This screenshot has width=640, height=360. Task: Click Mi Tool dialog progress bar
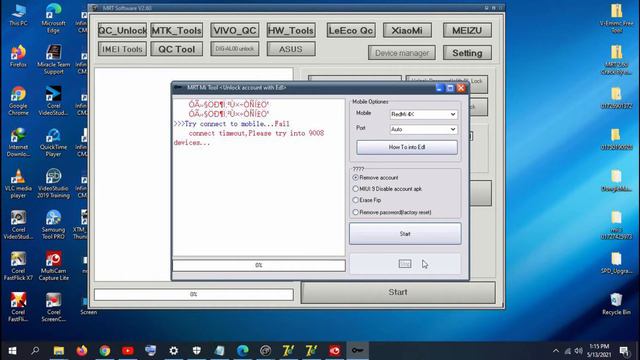259,265
